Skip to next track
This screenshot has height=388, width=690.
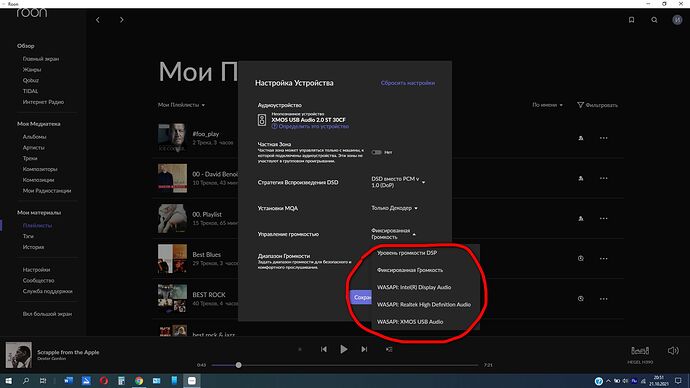(x=364, y=349)
